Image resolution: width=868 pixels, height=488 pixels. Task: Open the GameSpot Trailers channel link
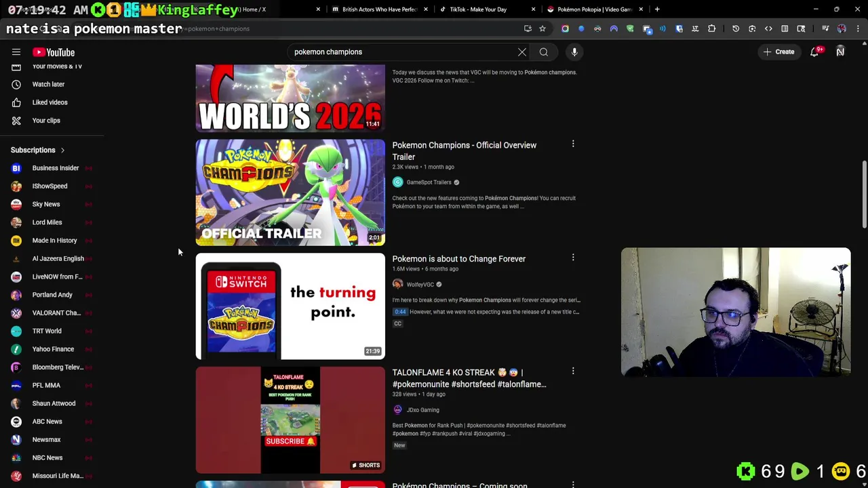[429, 182]
